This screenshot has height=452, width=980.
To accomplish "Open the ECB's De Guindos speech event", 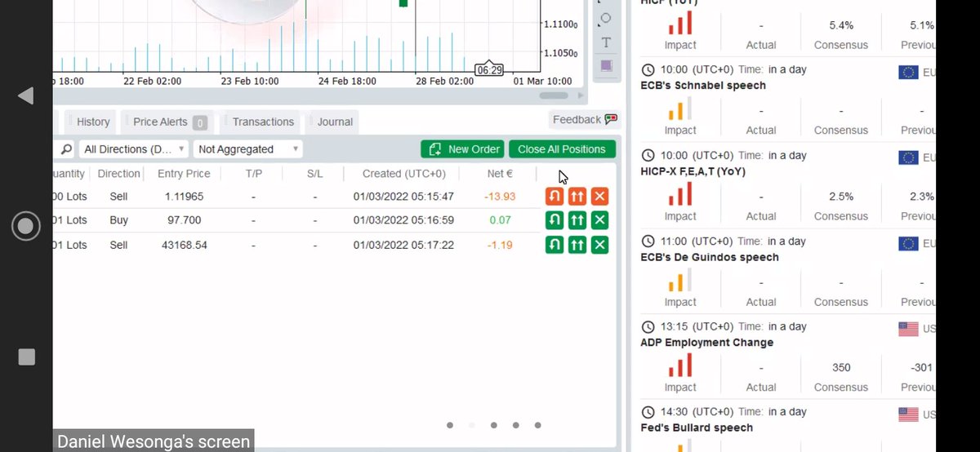I will click(x=710, y=257).
